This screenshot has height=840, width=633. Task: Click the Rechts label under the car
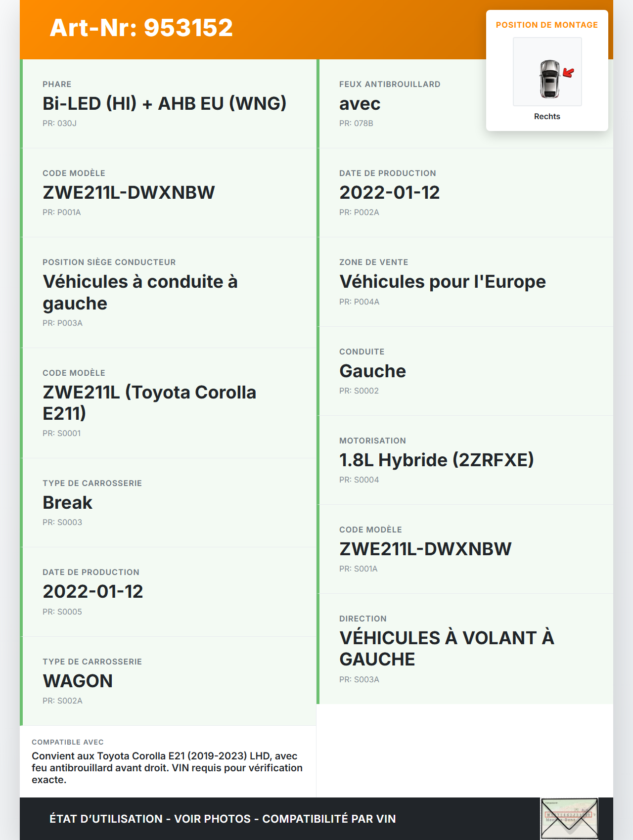547,117
